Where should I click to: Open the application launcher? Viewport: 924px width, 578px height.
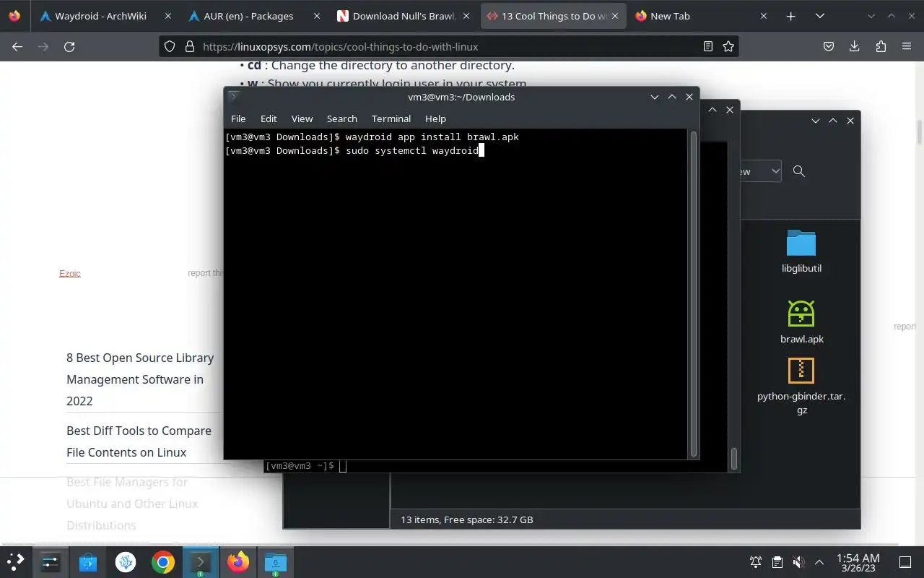[16, 562]
